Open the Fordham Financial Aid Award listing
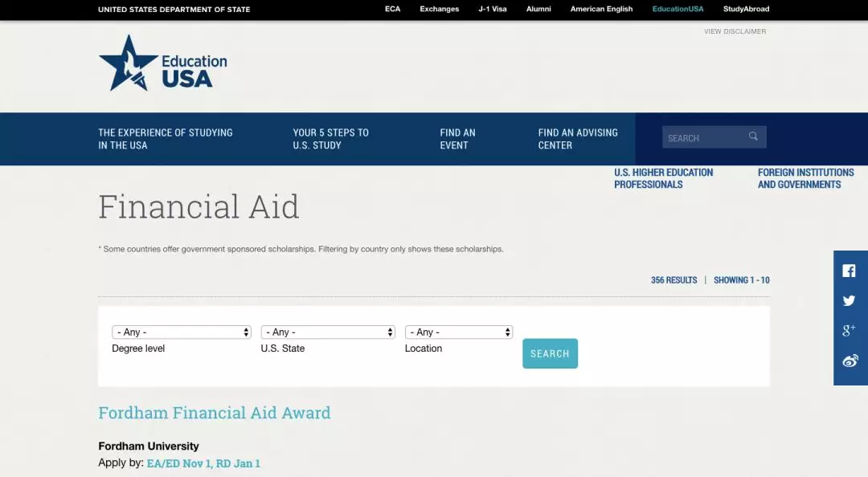 [x=215, y=413]
